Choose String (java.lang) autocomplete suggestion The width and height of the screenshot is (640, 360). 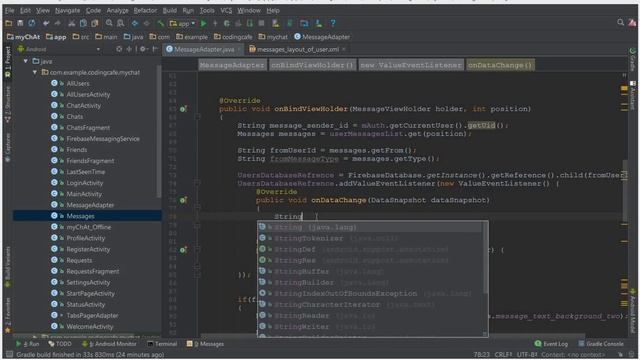click(x=370, y=227)
